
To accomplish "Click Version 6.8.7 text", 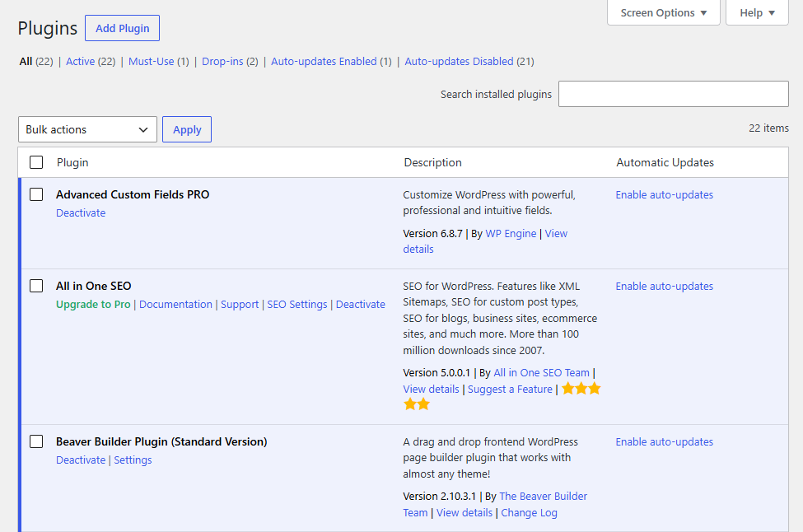I will pyautogui.click(x=432, y=234).
